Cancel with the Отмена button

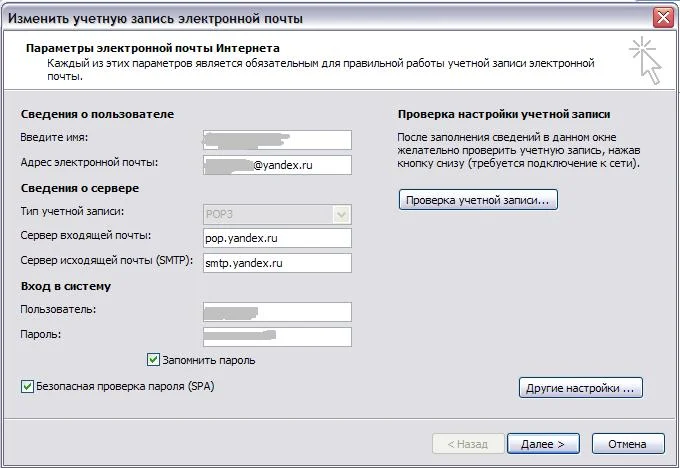628,443
